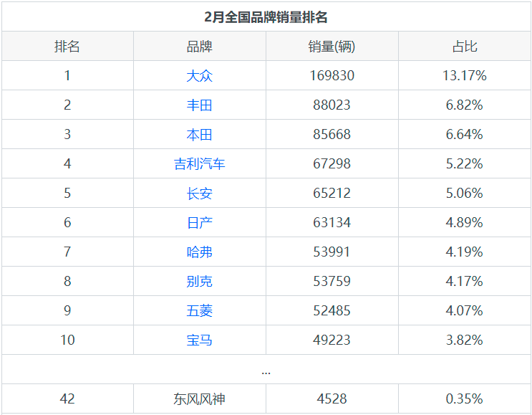Select the 169830 sales figure cell
The image size is (532, 415).
tap(332, 76)
